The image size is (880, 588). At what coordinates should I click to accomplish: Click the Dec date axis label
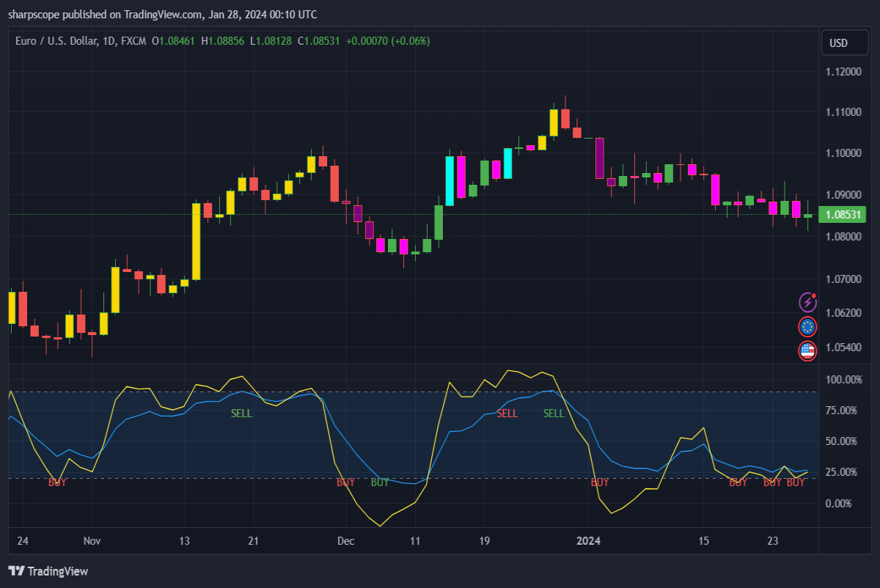(x=345, y=541)
